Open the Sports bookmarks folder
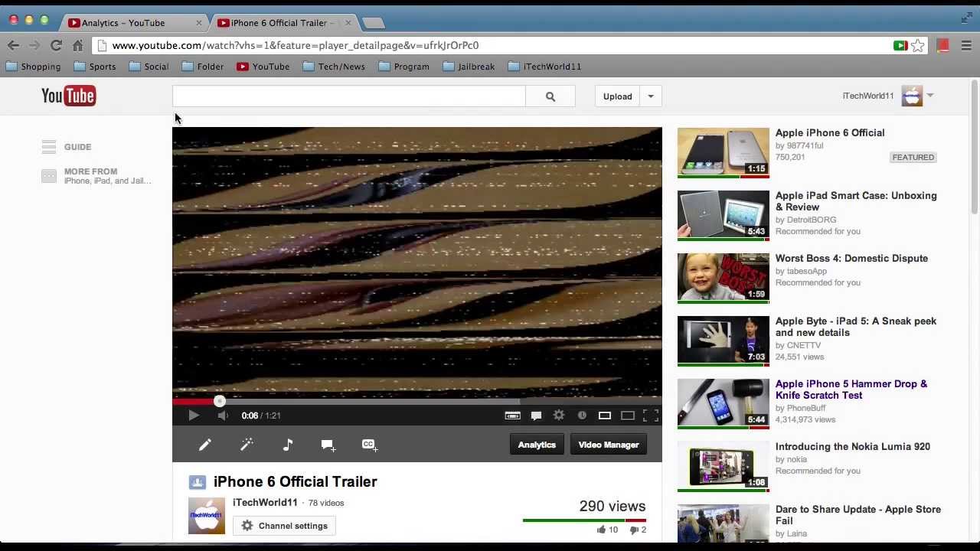This screenshot has height=551, width=980. 95,67
